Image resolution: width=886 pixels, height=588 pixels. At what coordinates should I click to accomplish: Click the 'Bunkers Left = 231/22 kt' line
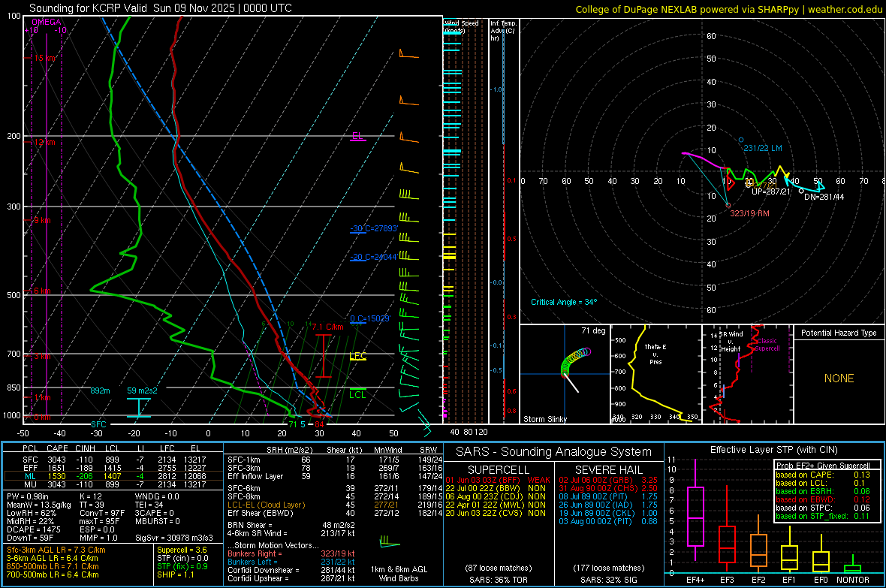[291, 562]
